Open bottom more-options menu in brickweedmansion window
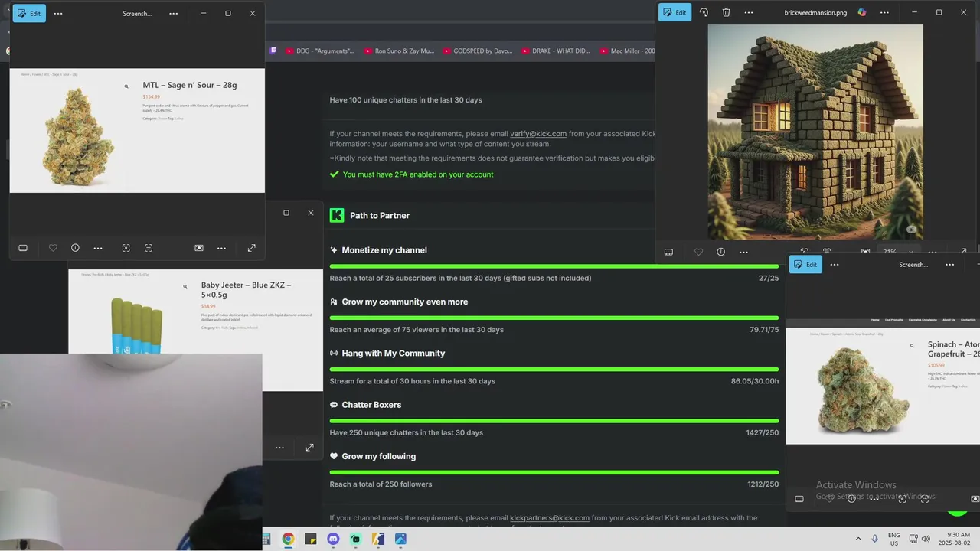The height and width of the screenshot is (551, 980). tap(743, 252)
